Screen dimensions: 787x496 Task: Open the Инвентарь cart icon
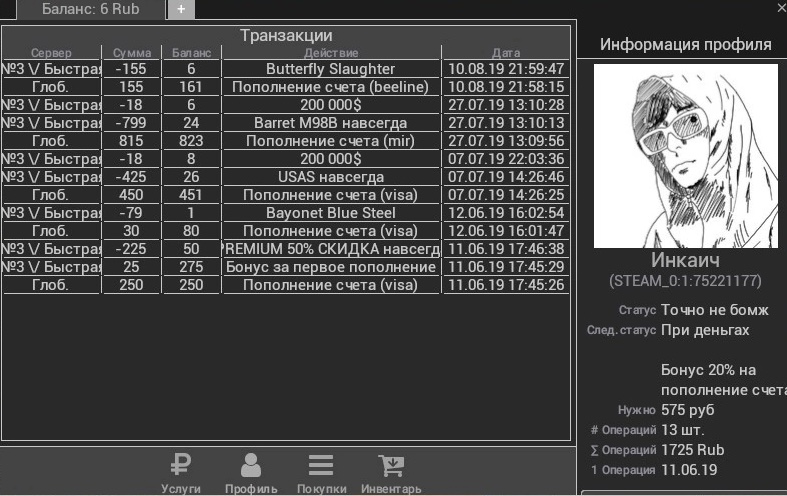[391, 466]
